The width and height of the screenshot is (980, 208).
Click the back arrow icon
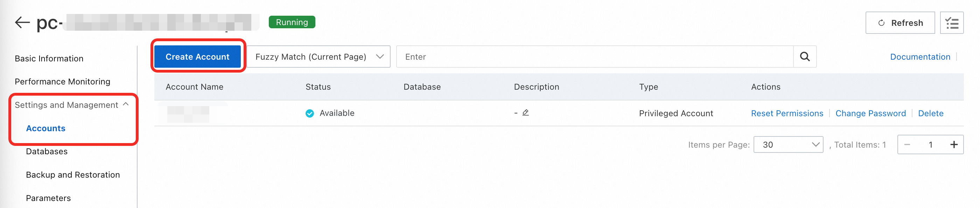(22, 22)
